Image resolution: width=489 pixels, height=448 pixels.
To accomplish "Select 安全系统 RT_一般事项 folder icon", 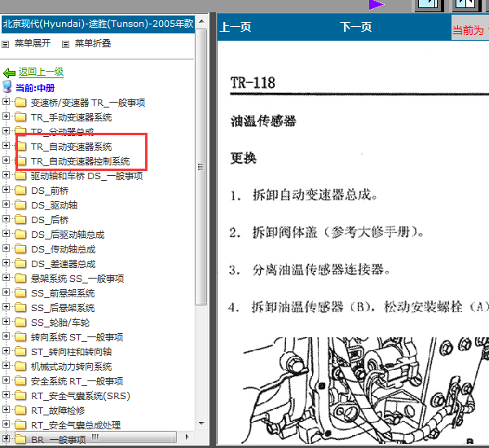I will pyautogui.click(x=20, y=380).
